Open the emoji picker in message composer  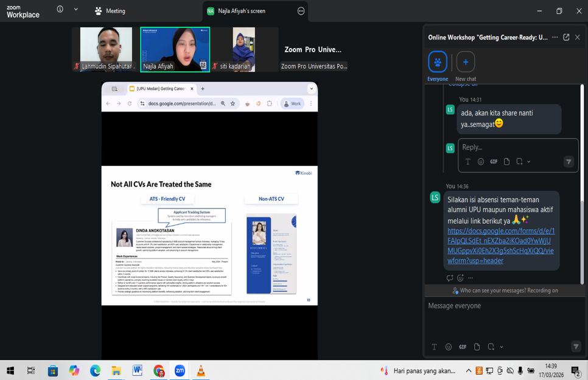coord(449,347)
